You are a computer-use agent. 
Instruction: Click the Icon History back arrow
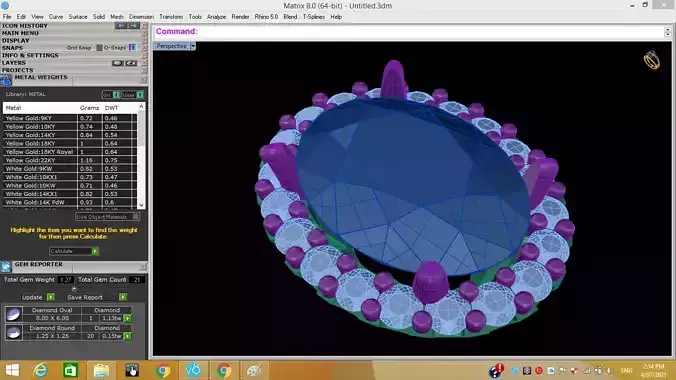coord(120,26)
